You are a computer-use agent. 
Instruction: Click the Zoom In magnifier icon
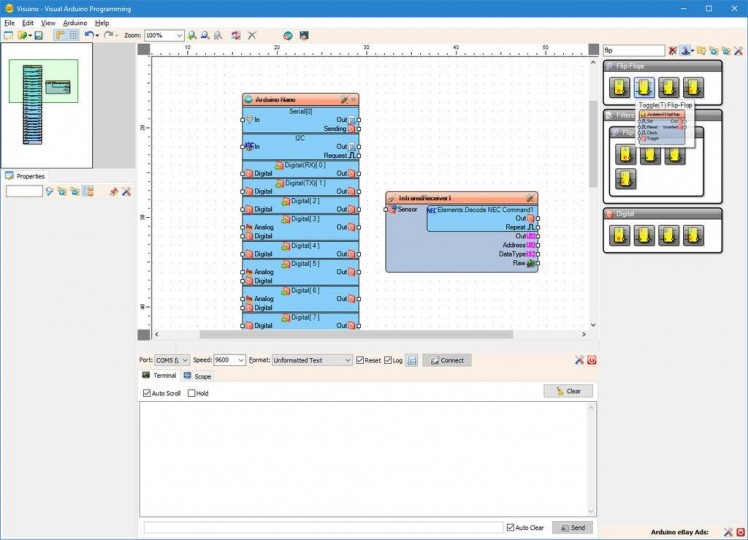click(192, 35)
